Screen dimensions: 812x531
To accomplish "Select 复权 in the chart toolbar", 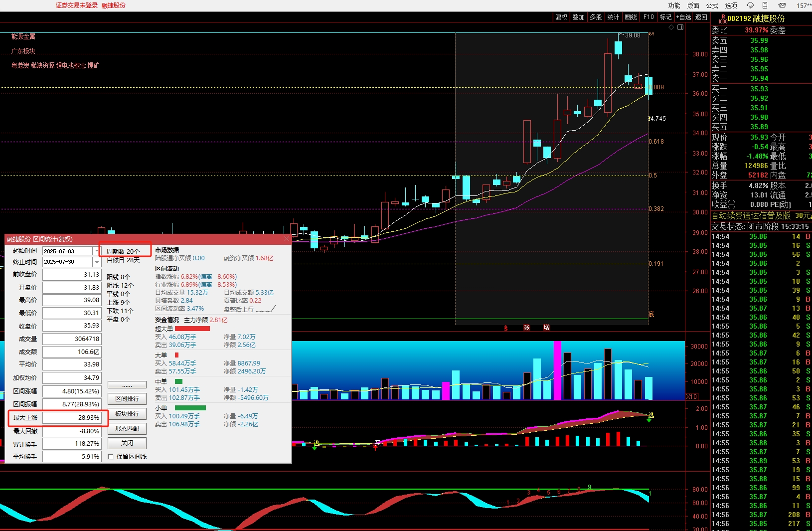I will (x=561, y=17).
